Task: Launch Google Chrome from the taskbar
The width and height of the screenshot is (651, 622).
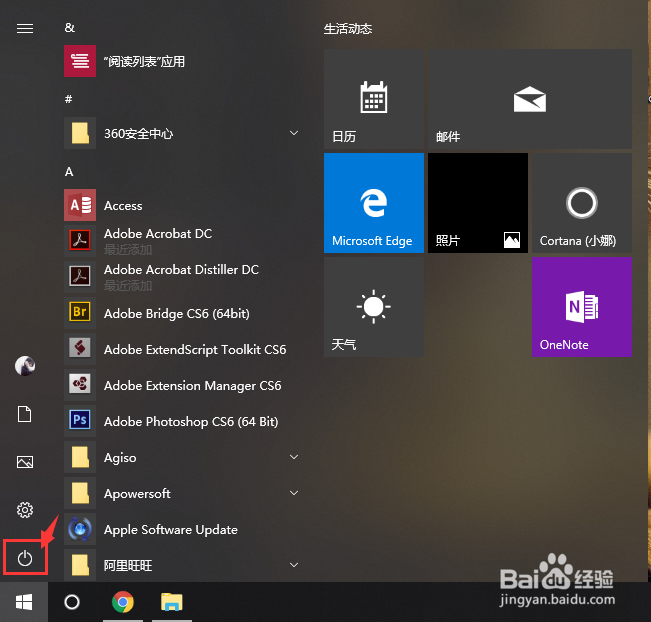Action: (123, 602)
